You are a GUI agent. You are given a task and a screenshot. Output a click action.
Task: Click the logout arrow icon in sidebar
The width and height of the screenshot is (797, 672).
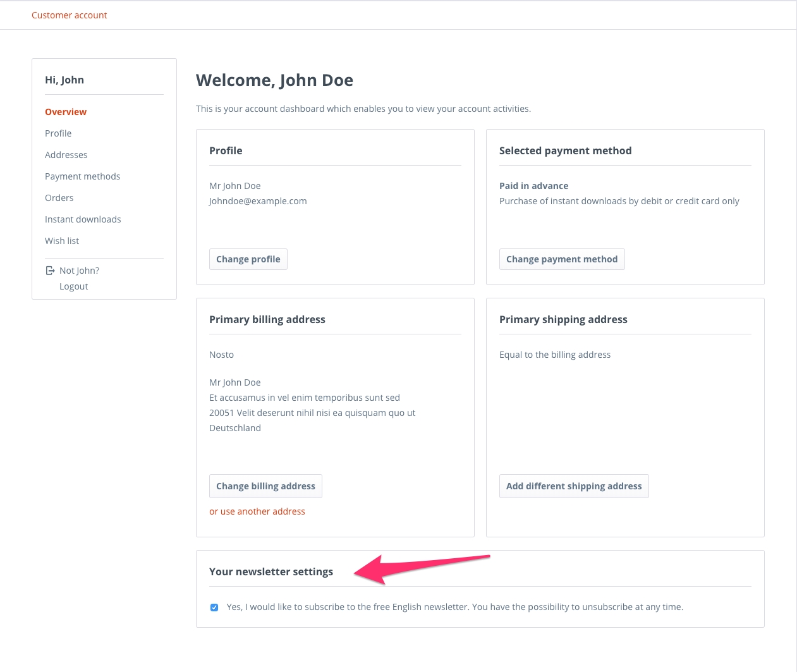(50, 271)
